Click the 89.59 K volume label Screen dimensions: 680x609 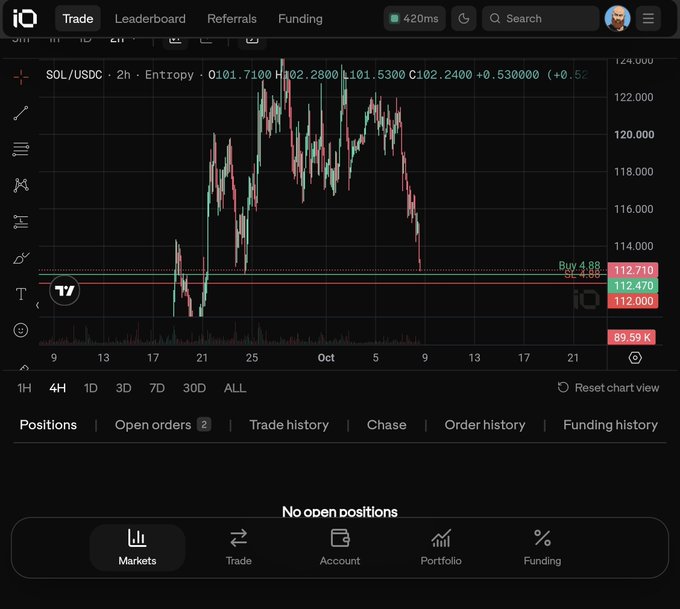point(632,337)
